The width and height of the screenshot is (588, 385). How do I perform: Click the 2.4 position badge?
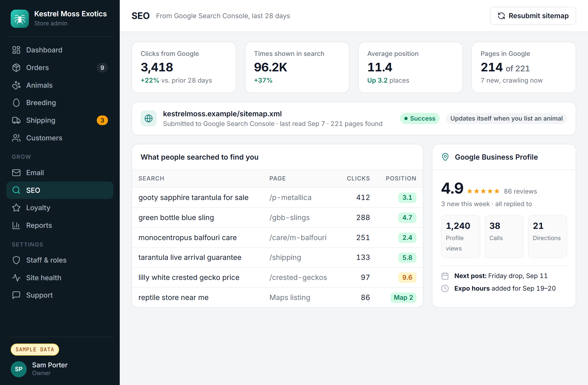[407, 237]
